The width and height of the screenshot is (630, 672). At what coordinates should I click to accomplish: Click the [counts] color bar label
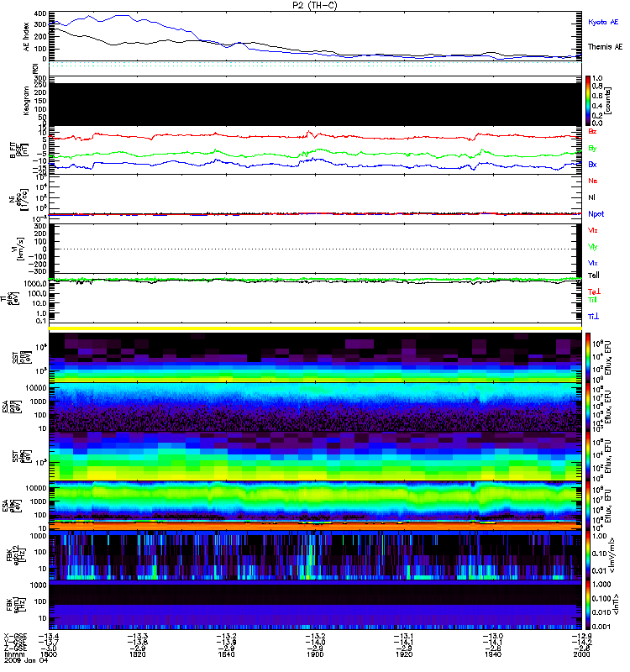(x=608, y=101)
